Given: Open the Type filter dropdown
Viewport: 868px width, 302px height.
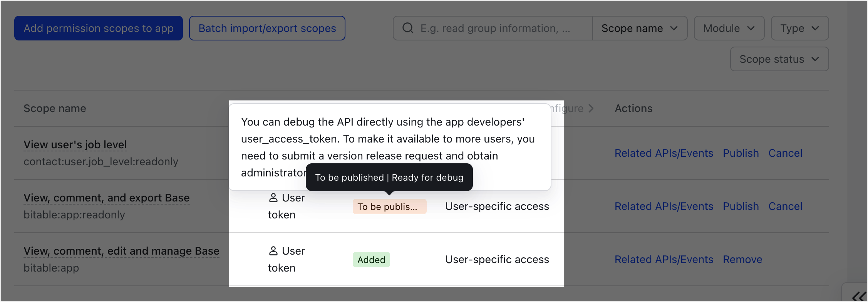Looking at the screenshot, I should tap(799, 28).
